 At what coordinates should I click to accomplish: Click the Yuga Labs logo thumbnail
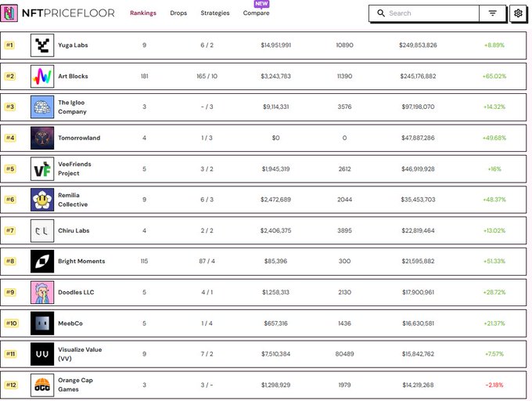click(x=42, y=45)
